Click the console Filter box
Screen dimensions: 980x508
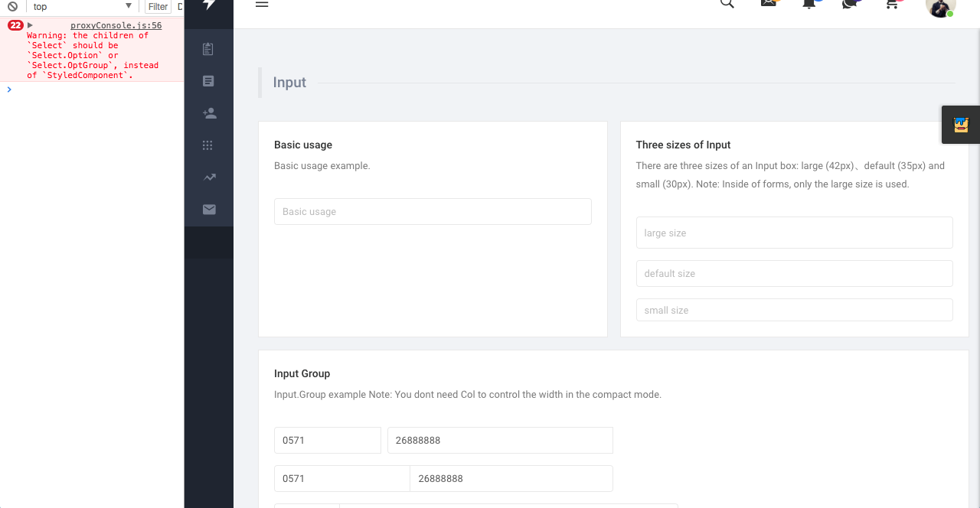coord(158,6)
